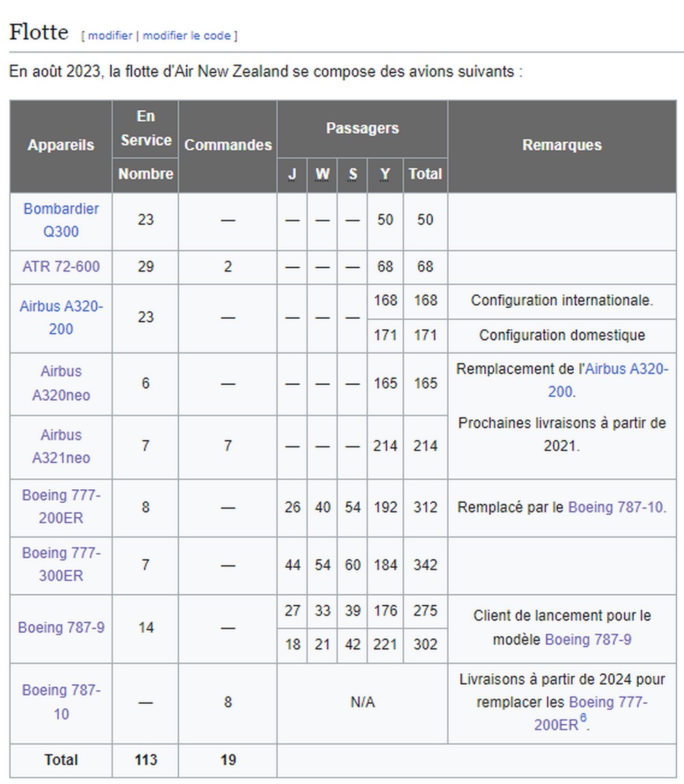684x784 pixels.
Task: Open Boeing 787-10 in Appareils column
Action: (61, 702)
